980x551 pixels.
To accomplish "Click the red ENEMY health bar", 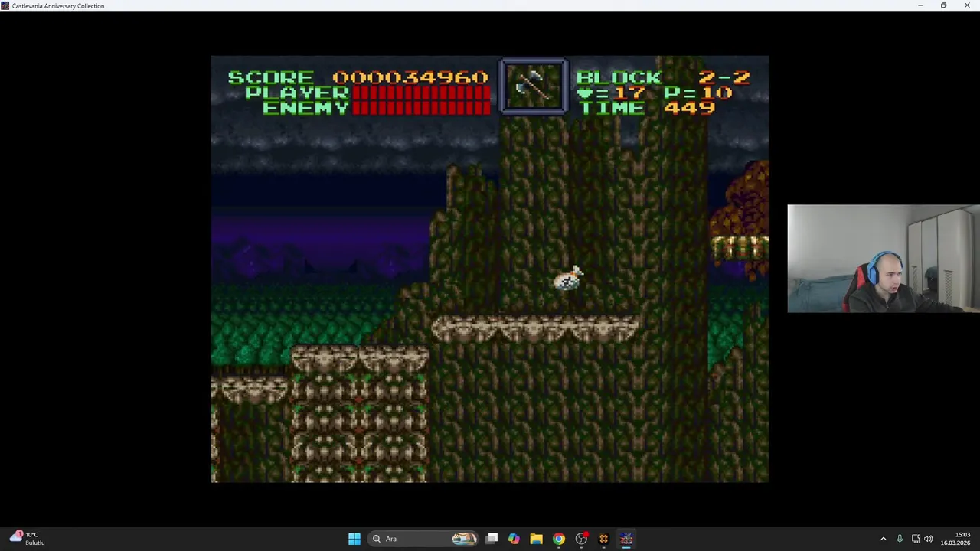I will point(420,108).
